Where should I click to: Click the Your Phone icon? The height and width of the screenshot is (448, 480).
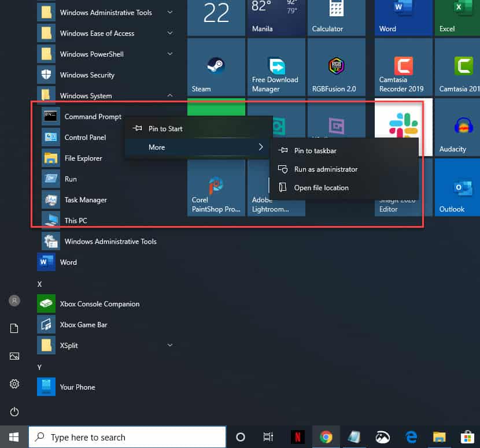[46, 387]
